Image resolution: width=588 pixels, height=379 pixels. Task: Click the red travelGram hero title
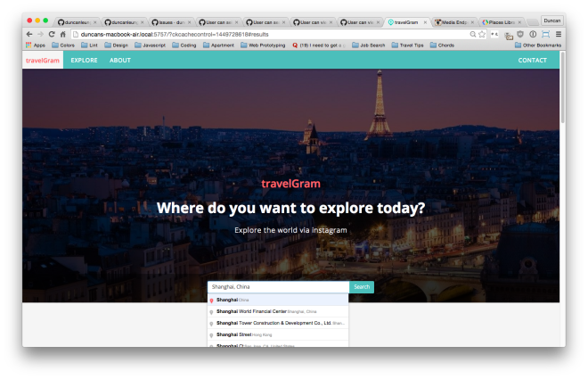(x=290, y=184)
